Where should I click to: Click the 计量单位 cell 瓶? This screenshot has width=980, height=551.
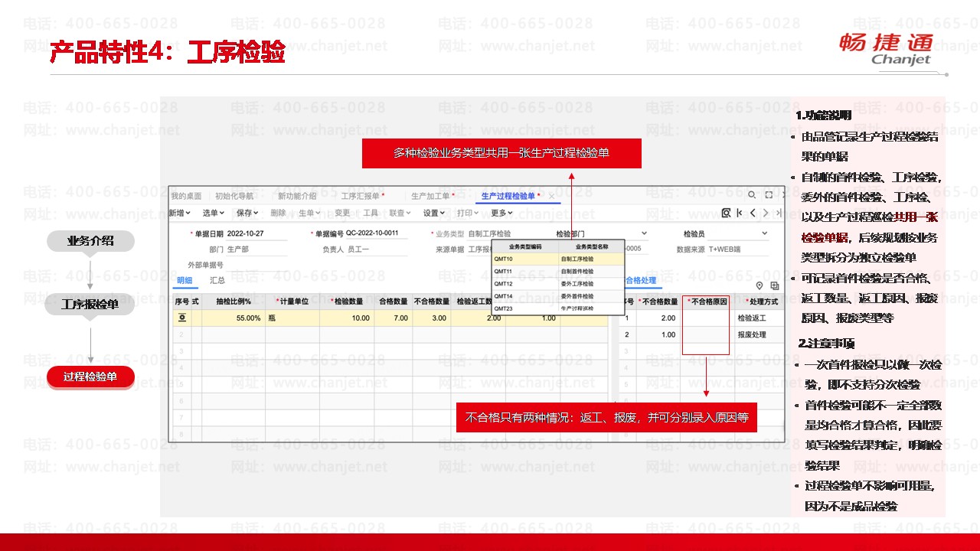click(292, 318)
